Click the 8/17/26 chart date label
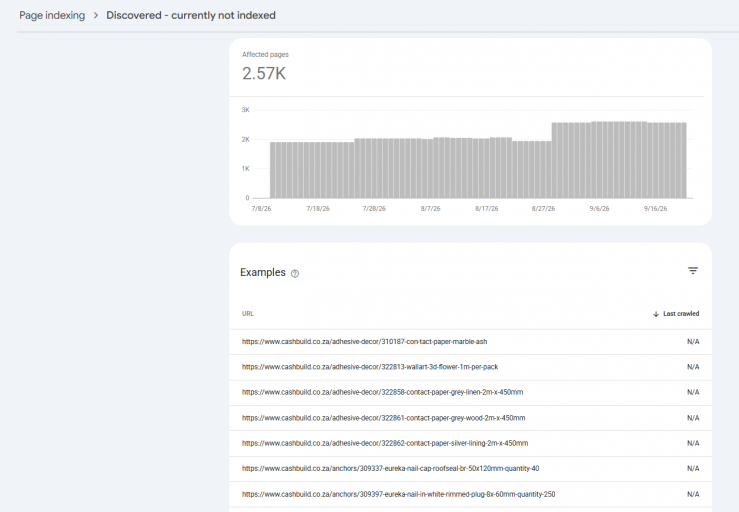The width and height of the screenshot is (739, 512). pos(486,208)
